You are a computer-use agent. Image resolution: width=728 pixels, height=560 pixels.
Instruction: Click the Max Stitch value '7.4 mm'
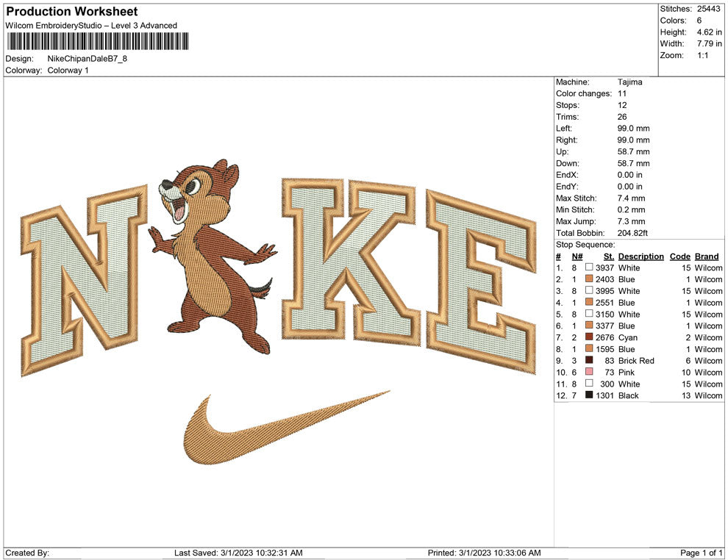pyautogui.click(x=632, y=198)
